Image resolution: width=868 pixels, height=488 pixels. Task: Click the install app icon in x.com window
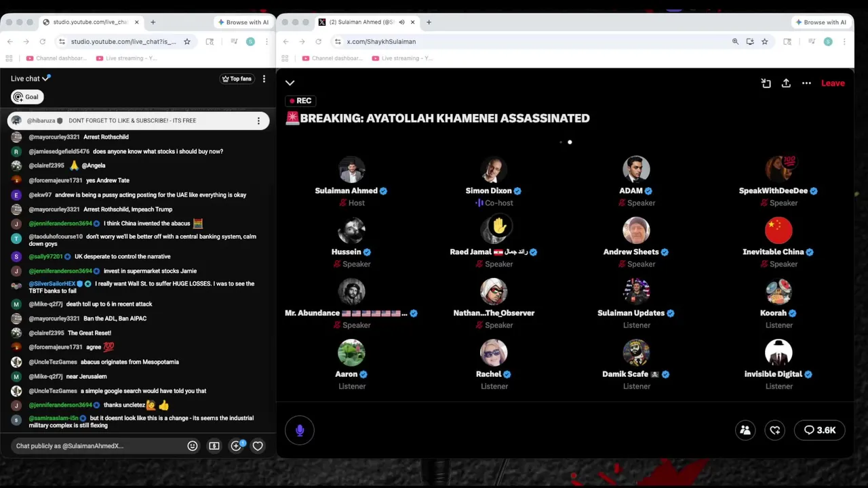pyautogui.click(x=750, y=41)
